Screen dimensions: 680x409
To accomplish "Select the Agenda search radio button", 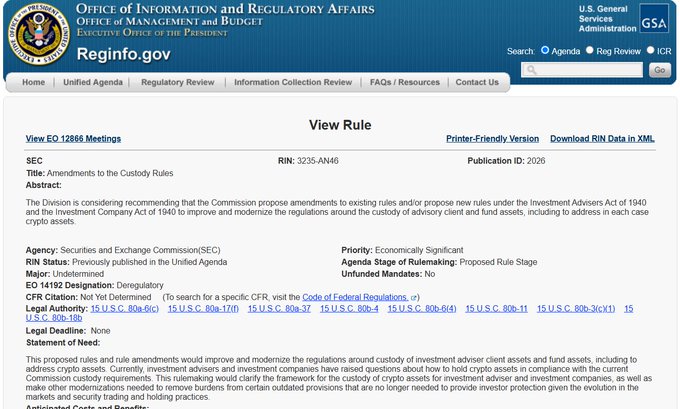I will [x=545, y=50].
